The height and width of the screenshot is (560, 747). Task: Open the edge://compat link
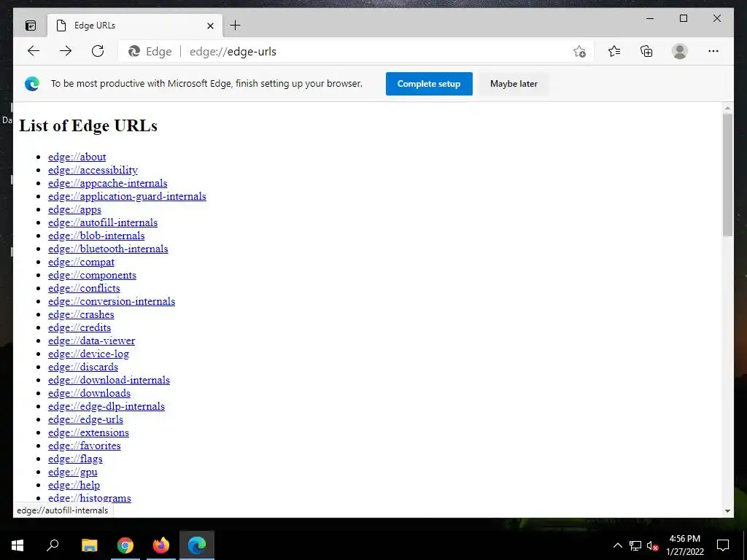[81, 262]
